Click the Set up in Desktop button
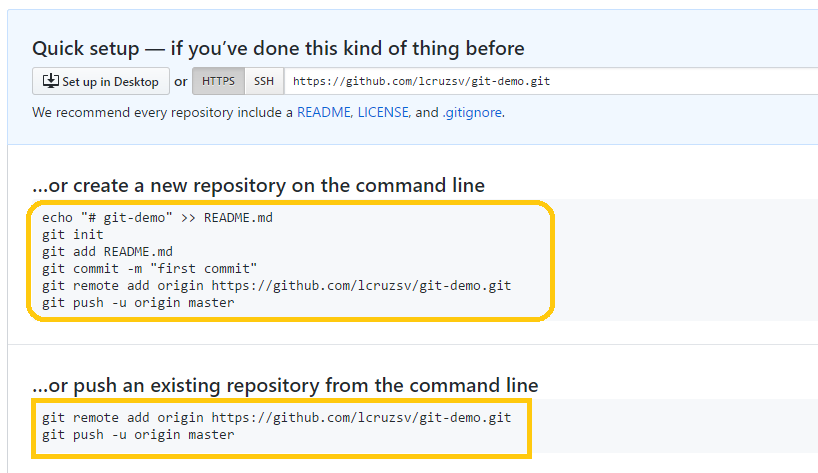Viewport: 818px width, 473px height. (101, 81)
